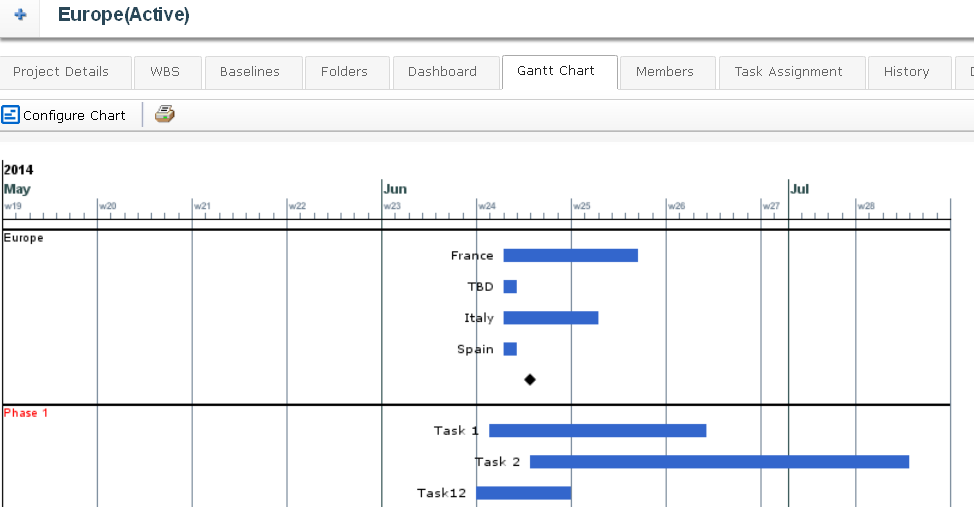Switch to the Members tab
This screenshot has width=974, height=507.
tap(665, 72)
